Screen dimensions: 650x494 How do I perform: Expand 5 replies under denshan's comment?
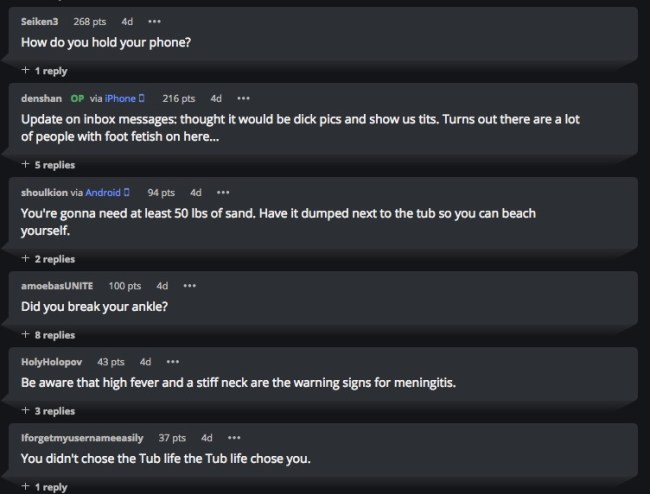tap(48, 164)
